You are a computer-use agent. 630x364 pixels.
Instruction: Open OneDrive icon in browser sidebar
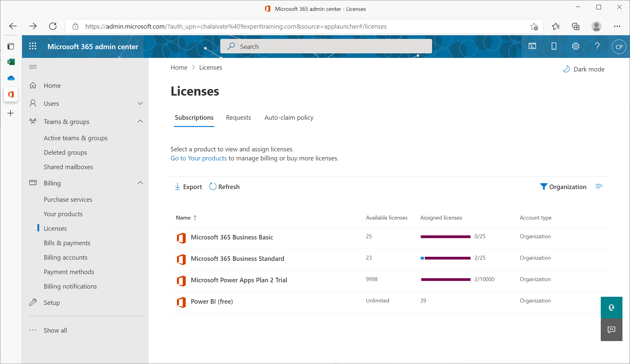tap(11, 78)
